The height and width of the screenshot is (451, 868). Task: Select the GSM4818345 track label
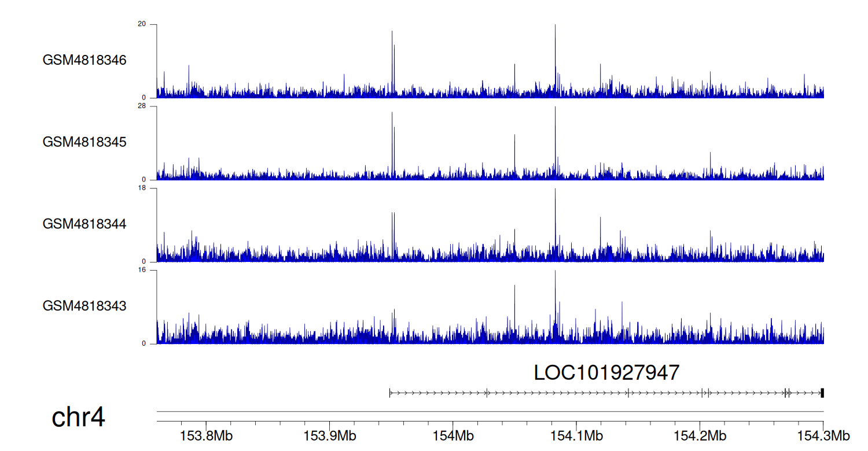click(84, 142)
